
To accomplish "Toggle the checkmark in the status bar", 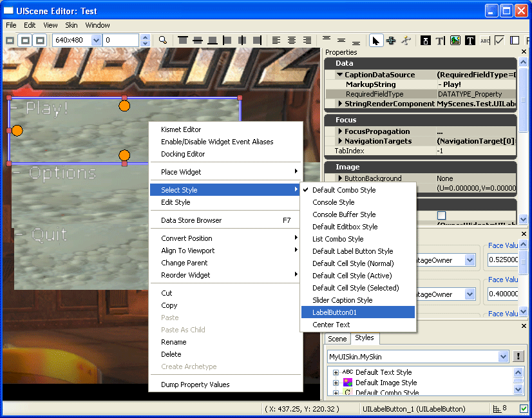I will pos(524,408).
